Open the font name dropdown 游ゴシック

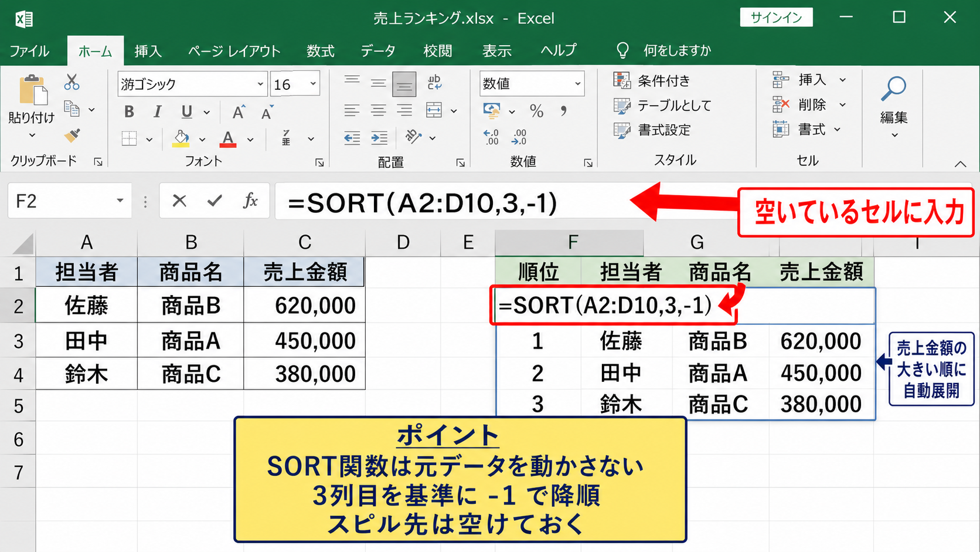(260, 84)
